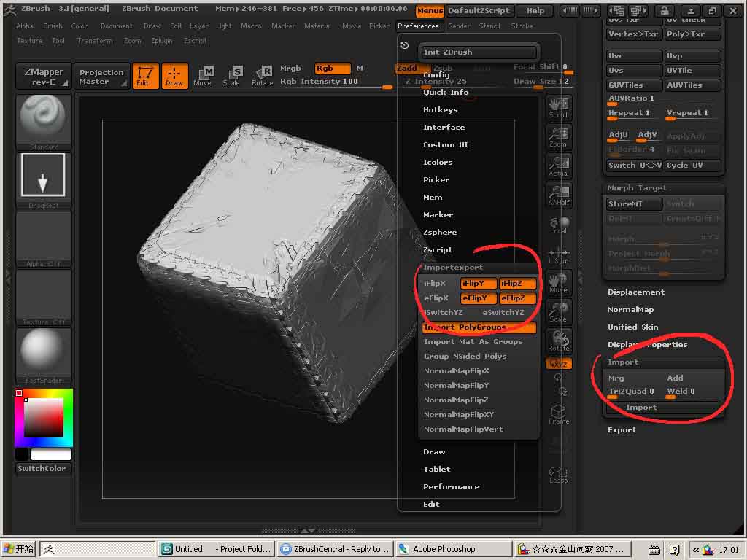The height and width of the screenshot is (560, 747).
Task: Open the Material menu
Action: 317,26
